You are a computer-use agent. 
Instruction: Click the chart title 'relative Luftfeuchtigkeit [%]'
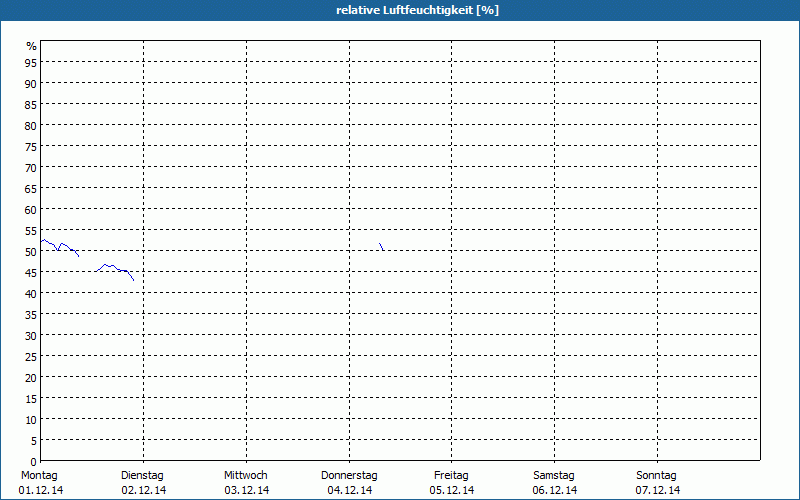point(418,10)
